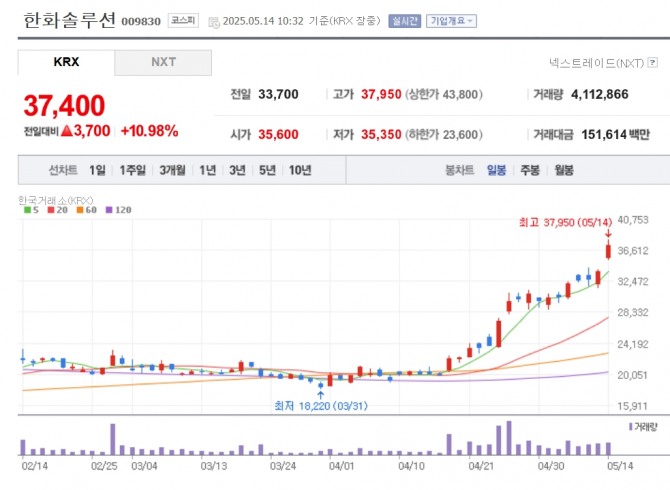
Task: Click the 거래량 value 4,112,866
Action: tap(599, 94)
